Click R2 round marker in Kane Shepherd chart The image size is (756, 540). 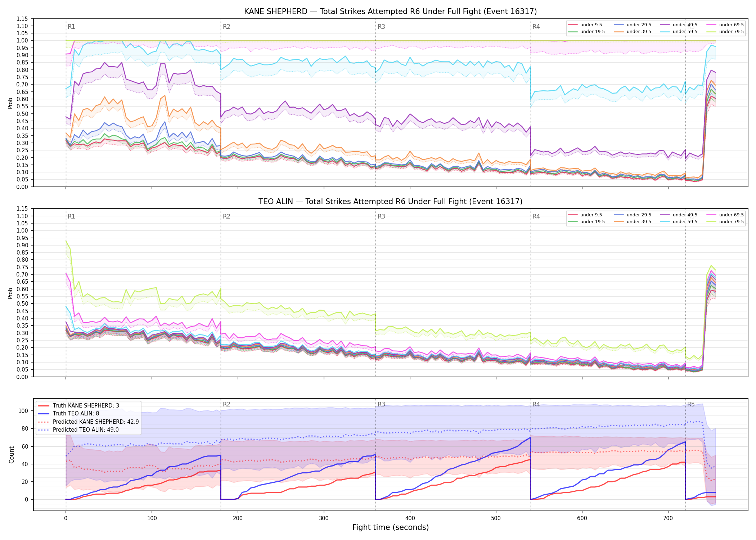coord(226,27)
